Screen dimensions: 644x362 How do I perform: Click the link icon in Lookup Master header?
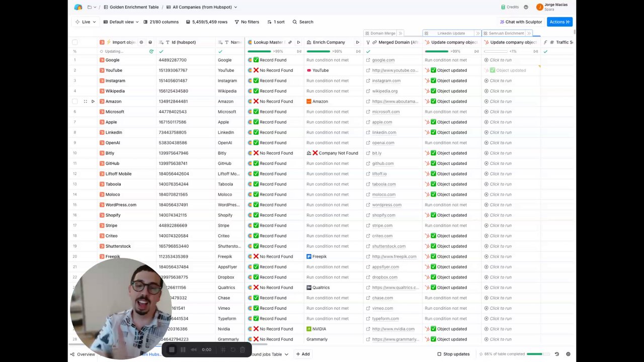point(290,42)
